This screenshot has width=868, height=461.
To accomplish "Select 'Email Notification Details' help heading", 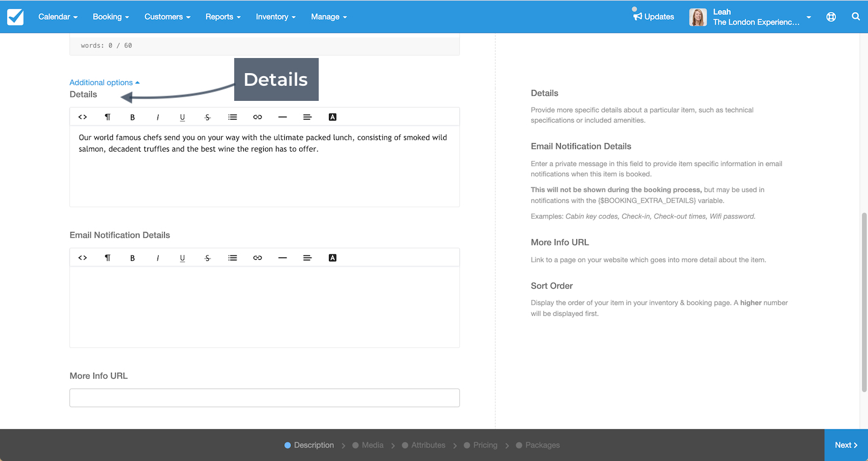I will coord(581,146).
